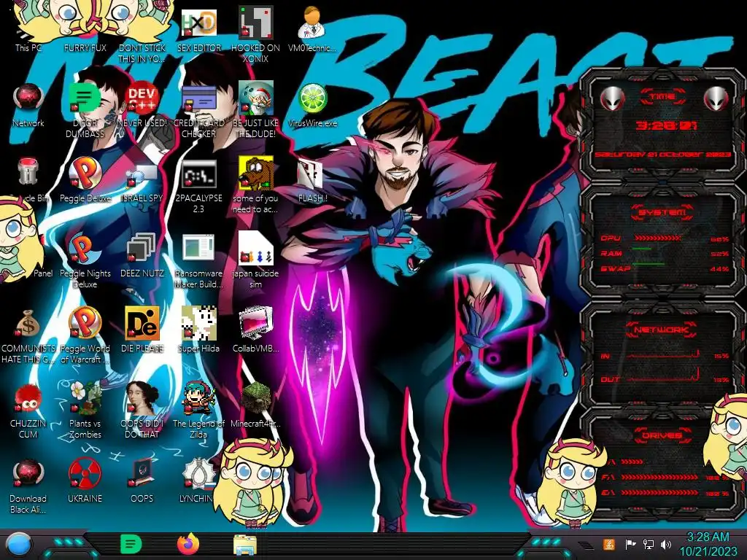Open Java update tray icon
This screenshot has width=747, height=560.
609,544
